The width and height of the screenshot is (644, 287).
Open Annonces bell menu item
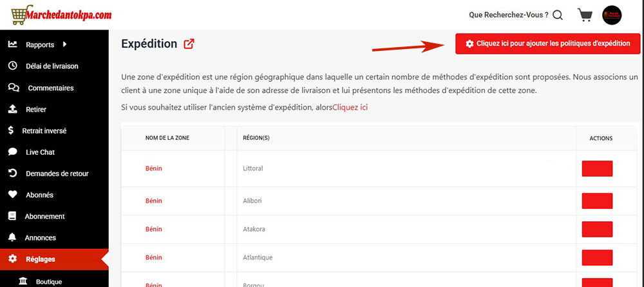[x=40, y=237]
